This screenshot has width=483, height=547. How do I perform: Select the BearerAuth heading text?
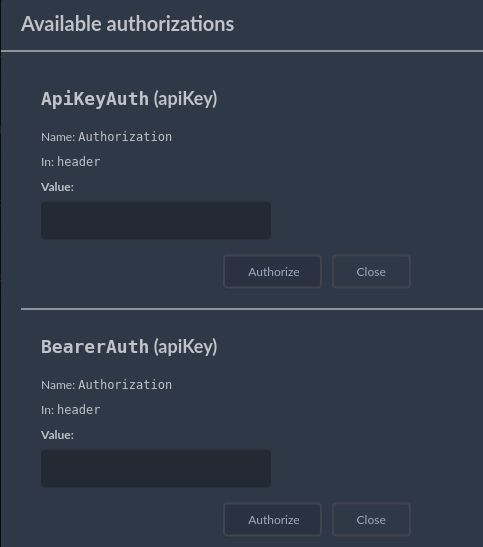pos(95,347)
